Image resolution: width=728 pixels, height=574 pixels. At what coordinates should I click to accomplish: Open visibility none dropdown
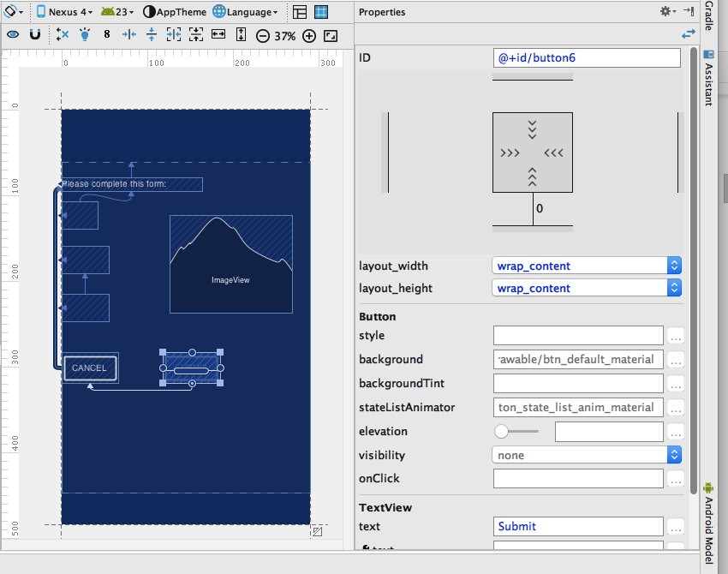[587, 455]
